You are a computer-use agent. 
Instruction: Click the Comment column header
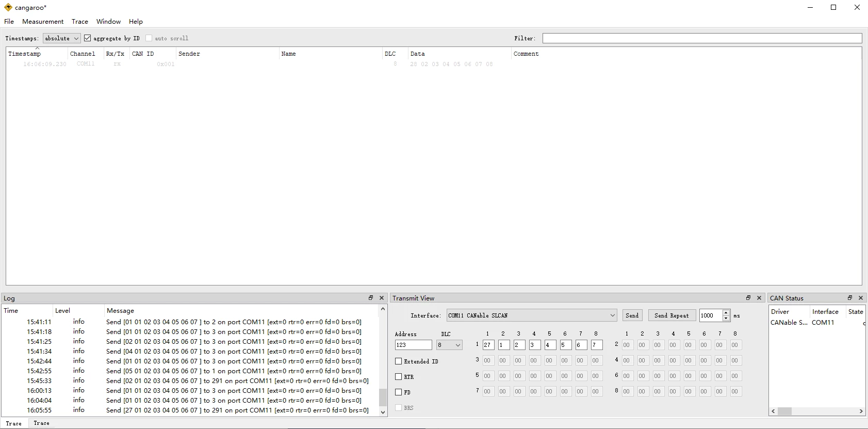click(686, 54)
